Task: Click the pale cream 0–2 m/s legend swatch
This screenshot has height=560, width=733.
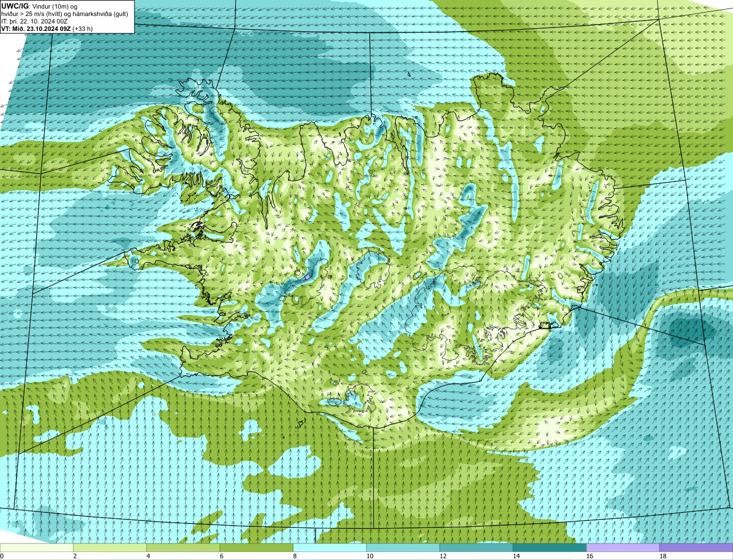Action: click(37, 548)
